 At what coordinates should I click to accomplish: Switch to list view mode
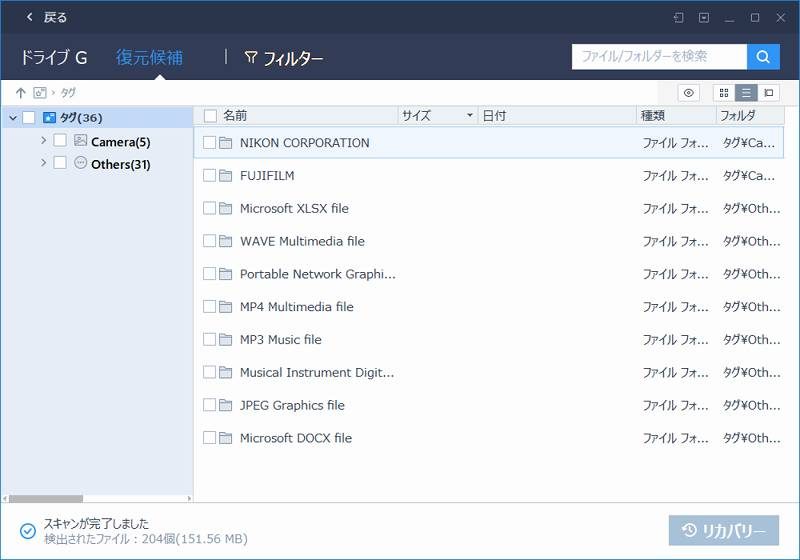tap(746, 93)
